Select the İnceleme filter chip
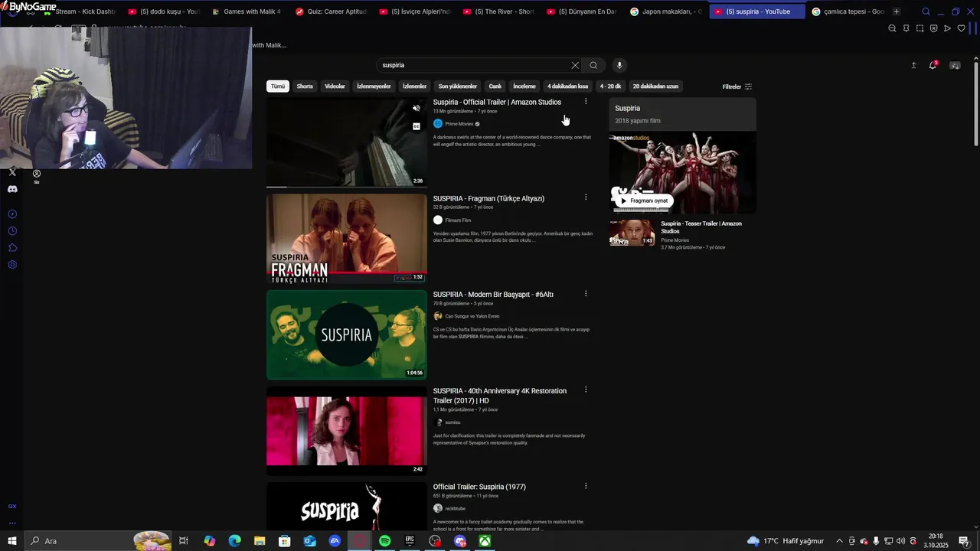Image resolution: width=980 pixels, height=551 pixels. coord(524,86)
